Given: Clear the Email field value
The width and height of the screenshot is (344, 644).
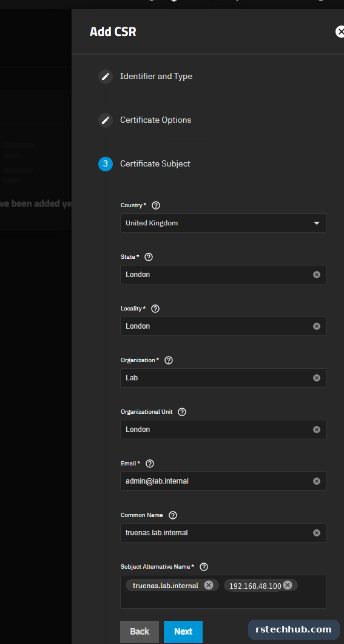Looking at the screenshot, I should pos(317,481).
